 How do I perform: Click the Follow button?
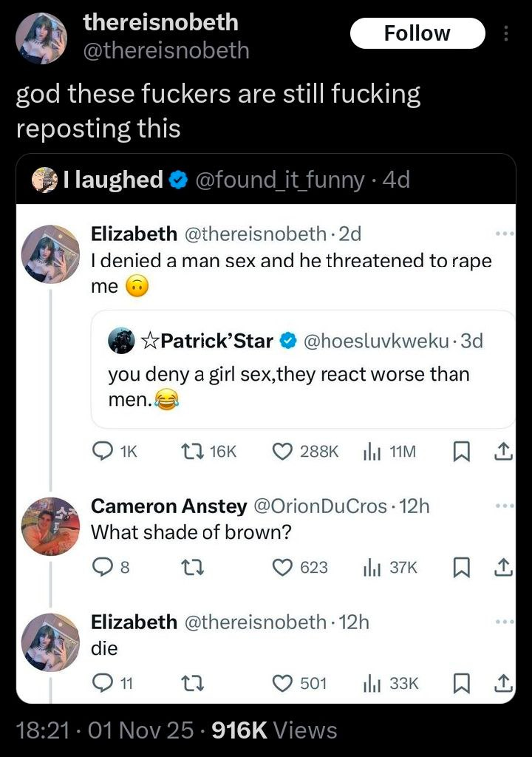click(x=417, y=33)
